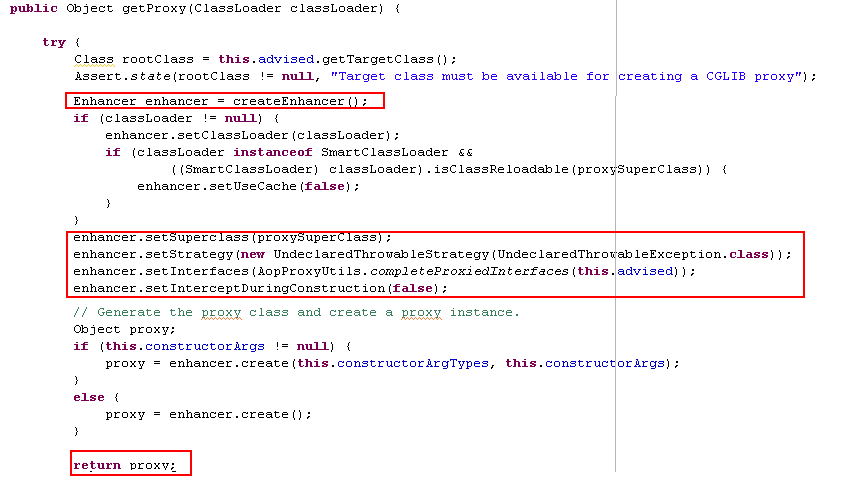The width and height of the screenshot is (860, 485).
Task: Click the 'if (this.constructorArgs != null)' line
Action: click(212, 347)
